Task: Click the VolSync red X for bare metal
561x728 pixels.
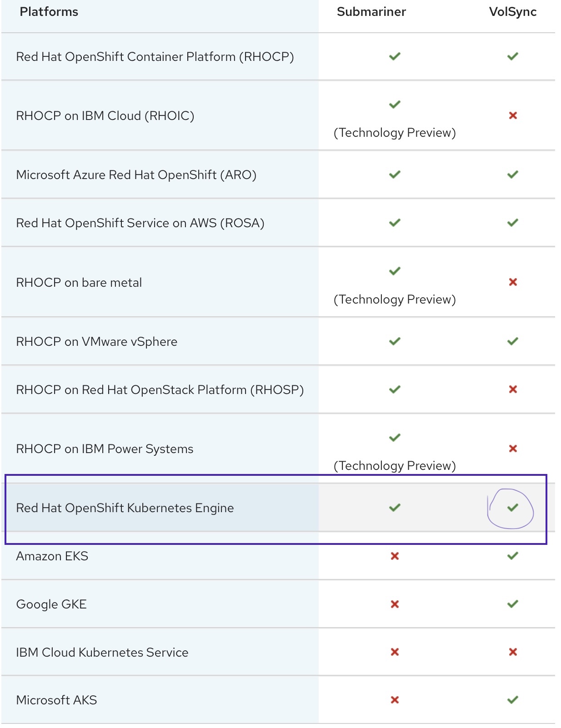Action: (513, 282)
